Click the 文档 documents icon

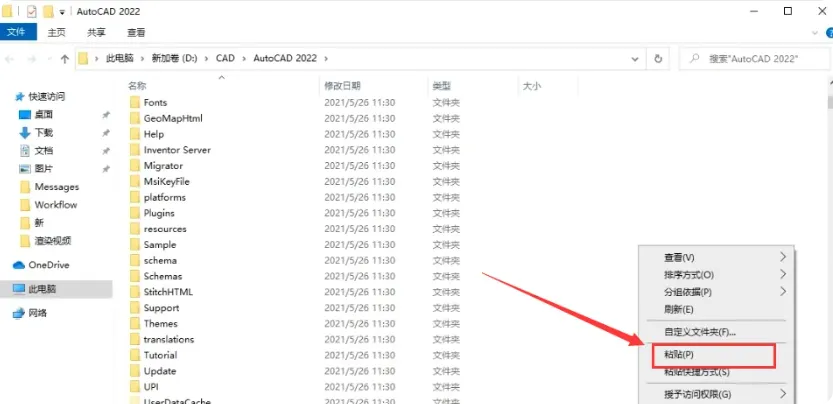point(24,150)
